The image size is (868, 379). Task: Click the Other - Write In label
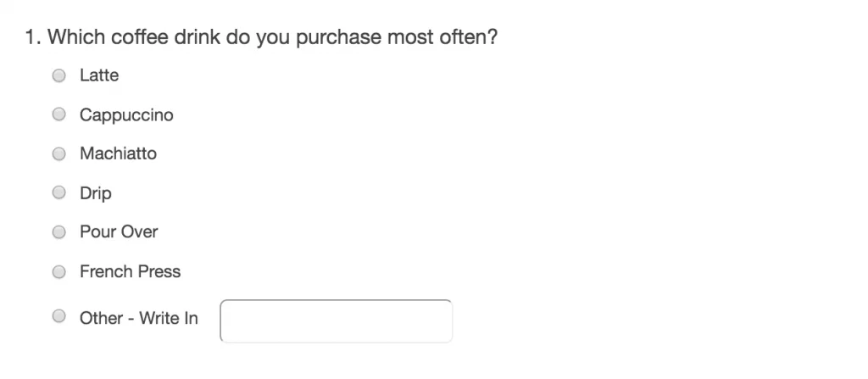(x=138, y=318)
